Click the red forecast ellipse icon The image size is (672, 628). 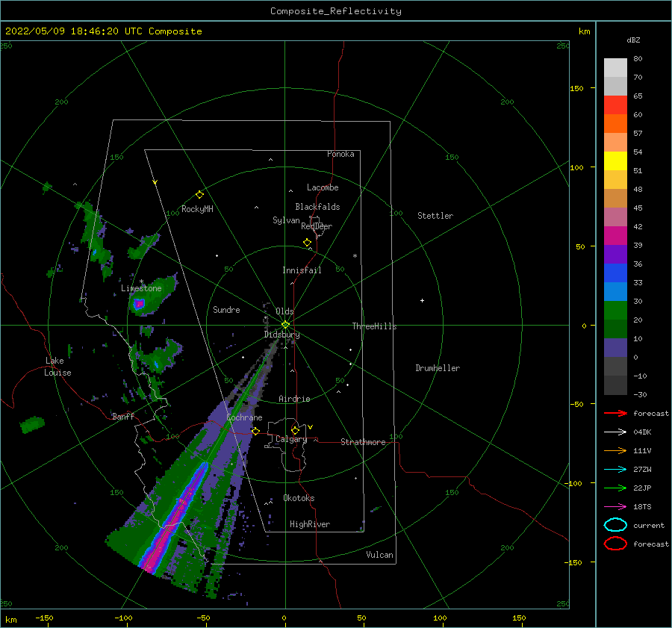coord(615,544)
